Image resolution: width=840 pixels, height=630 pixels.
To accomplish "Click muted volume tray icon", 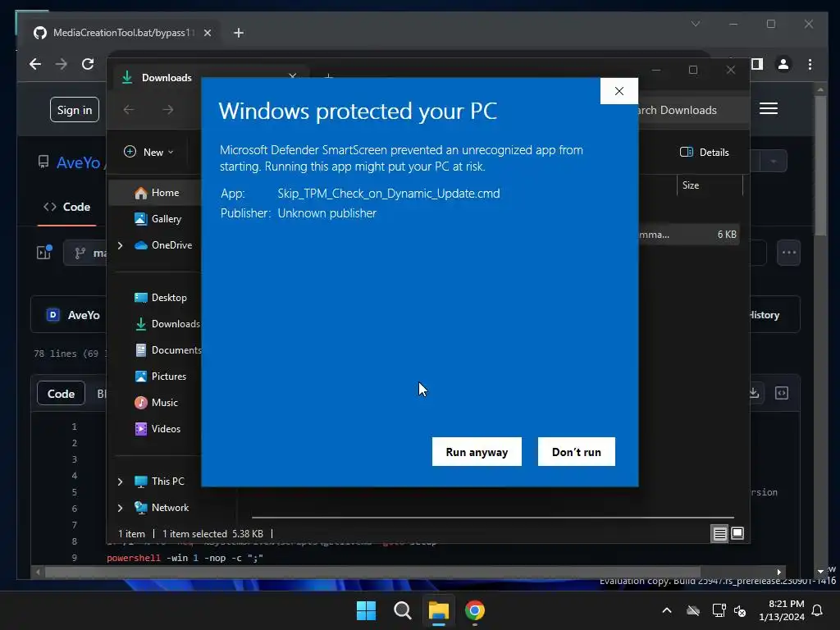I will pos(740,610).
